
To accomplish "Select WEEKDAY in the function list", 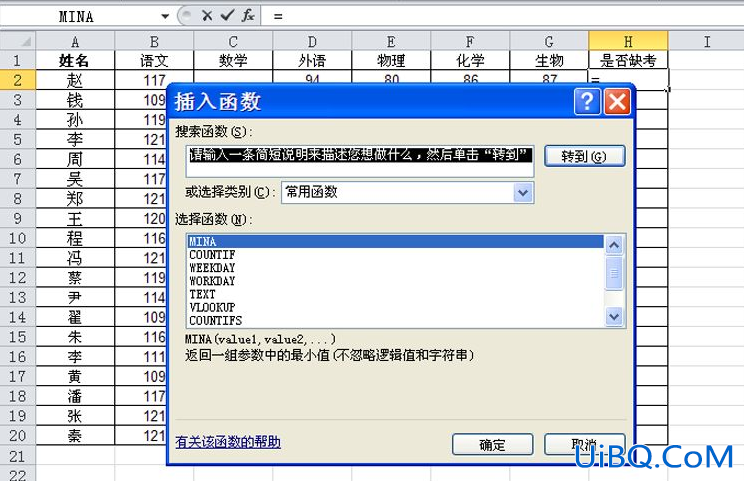I will tap(396, 268).
